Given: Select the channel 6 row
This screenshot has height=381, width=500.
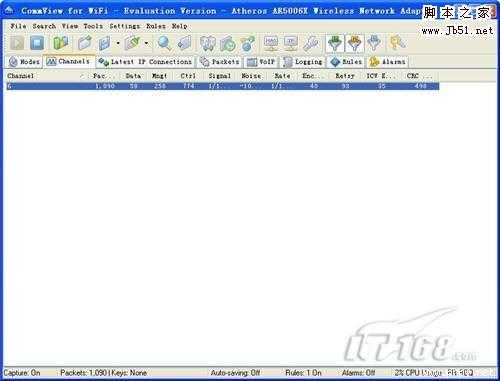Looking at the screenshot, I should coord(222,86).
